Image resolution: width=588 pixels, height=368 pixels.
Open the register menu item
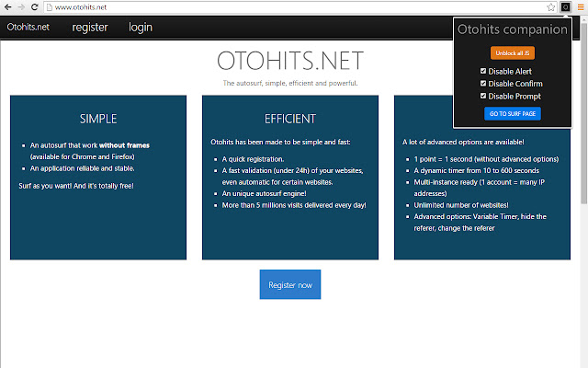pyautogui.click(x=90, y=27)
